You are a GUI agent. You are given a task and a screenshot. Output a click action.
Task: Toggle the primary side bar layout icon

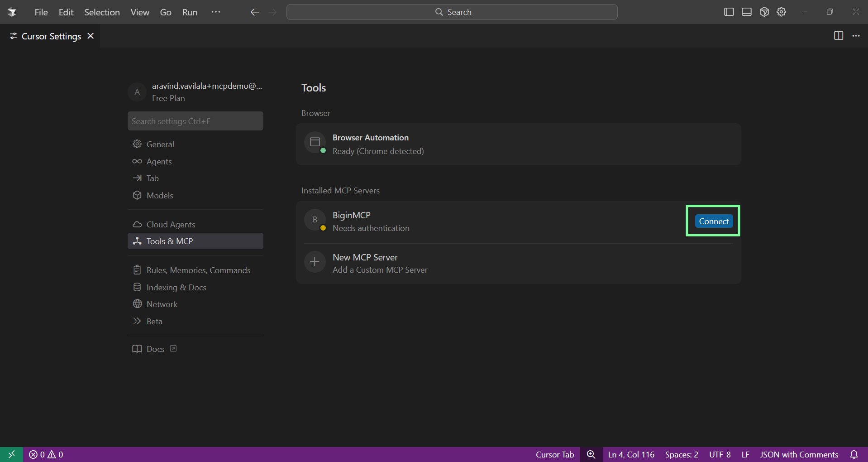tap(729, 12)
